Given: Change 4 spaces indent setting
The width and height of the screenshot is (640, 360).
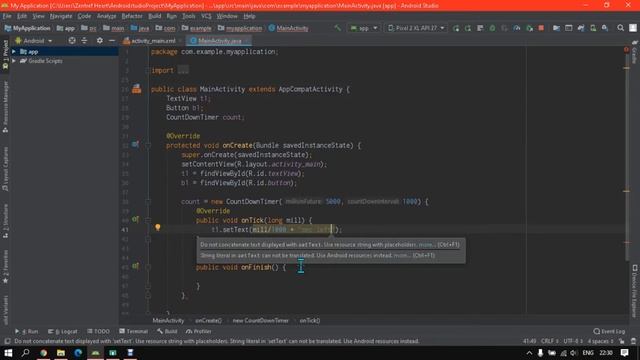Looking at the screenshot, I should (x=600, y=341).
